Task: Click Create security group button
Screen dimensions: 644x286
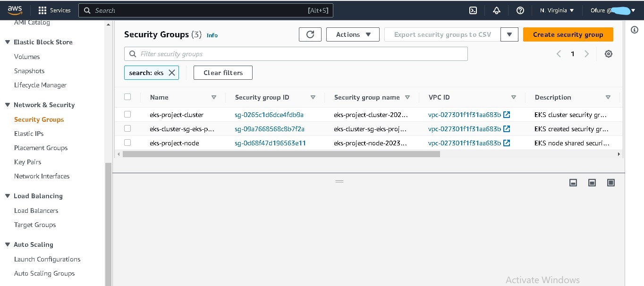Action: 568,34
